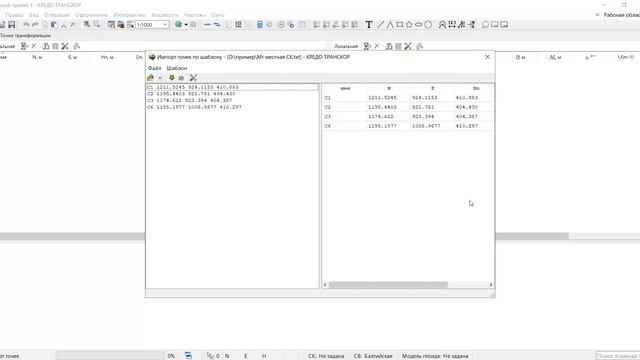Viewport: 640px width, 360px height.
Task: Select text line starting with C6 1195.1977
Action: [x=232, y=107]
